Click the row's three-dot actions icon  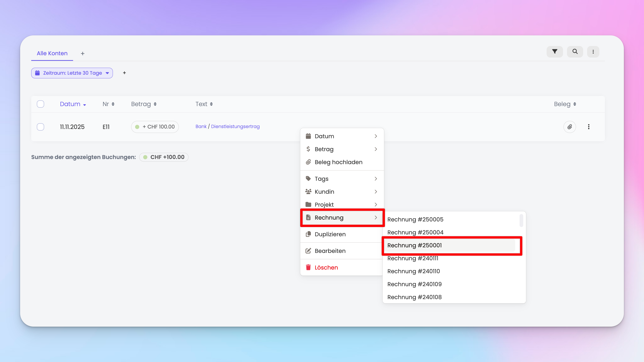(x=588, y=127)
